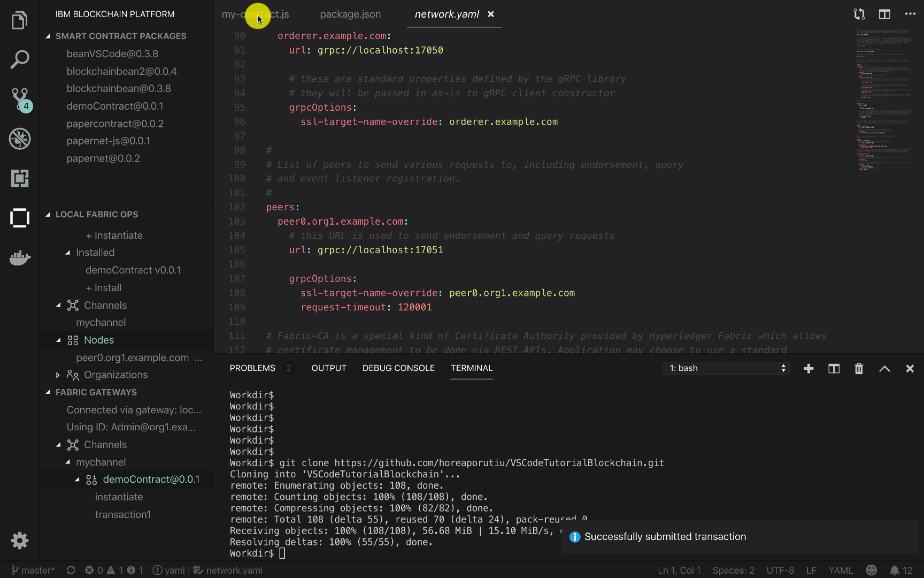Screen dimensions: 924x578
Task: Collapse the Smart Contract Packages section
Action: (x=48, y=36)
